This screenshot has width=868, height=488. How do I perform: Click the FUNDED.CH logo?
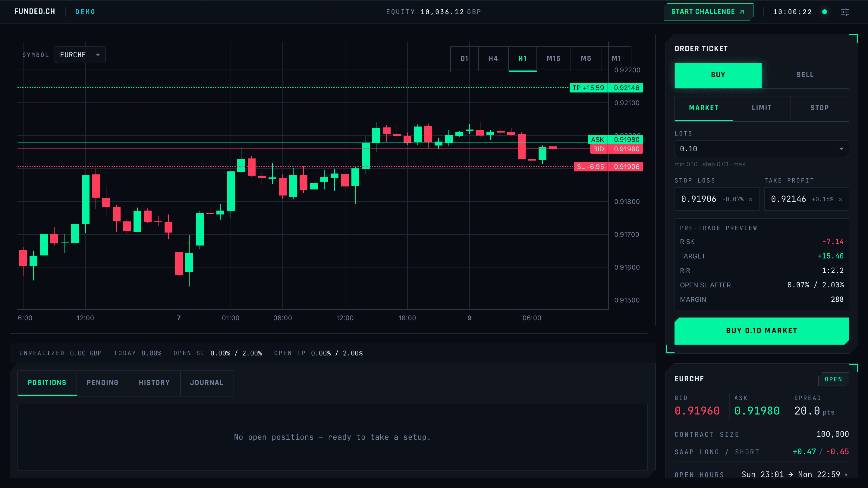35,11
